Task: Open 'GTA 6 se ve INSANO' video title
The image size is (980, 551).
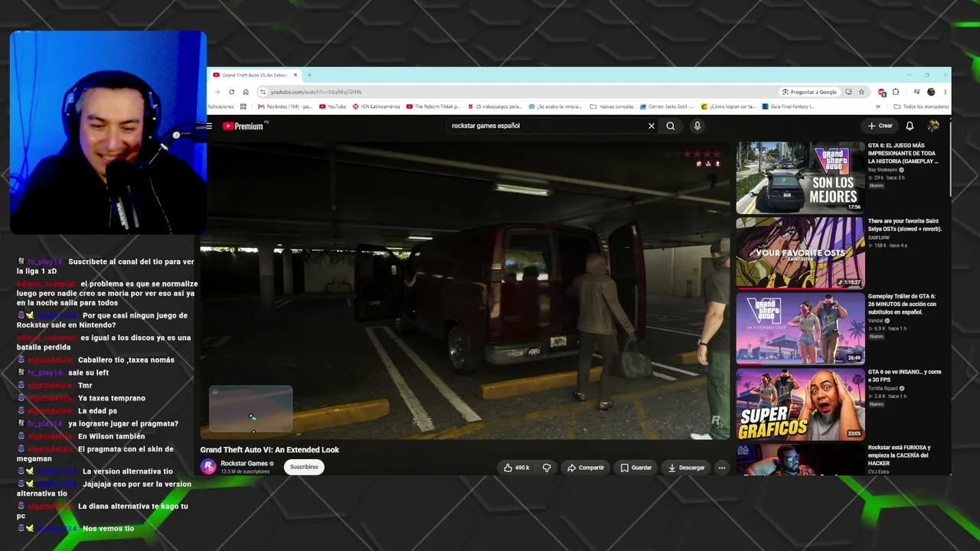Action: pyautogui.click(x=904, y=376)
